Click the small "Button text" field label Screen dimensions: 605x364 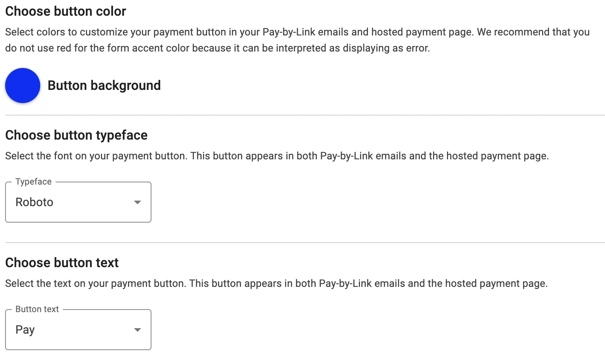pos(37,309)
